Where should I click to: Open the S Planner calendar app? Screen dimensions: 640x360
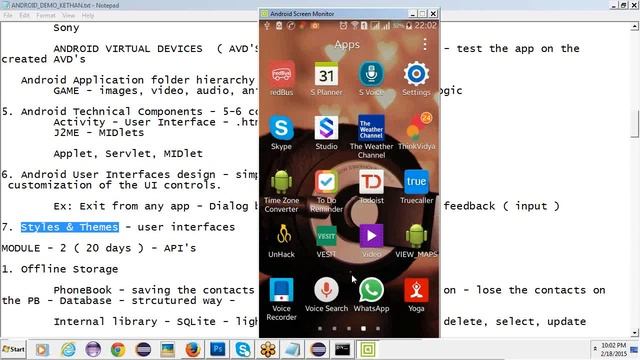pos(326,74)
